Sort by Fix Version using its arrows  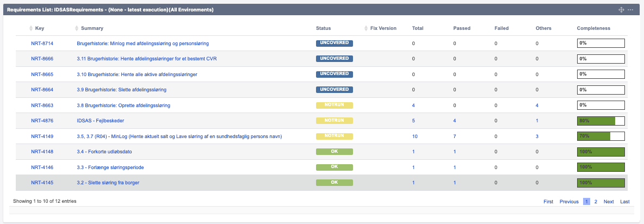(x=366, y=28)
